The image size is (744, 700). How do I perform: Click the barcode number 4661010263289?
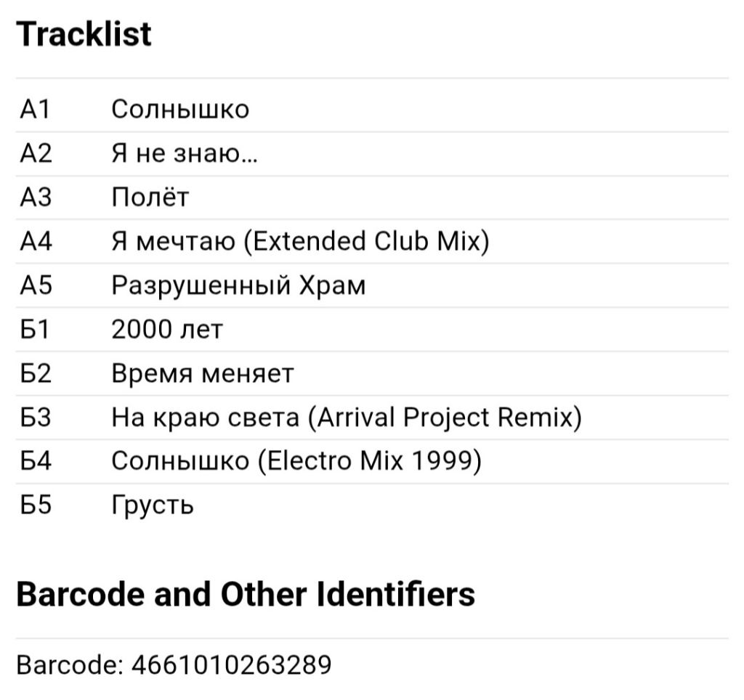click(232, 664)
